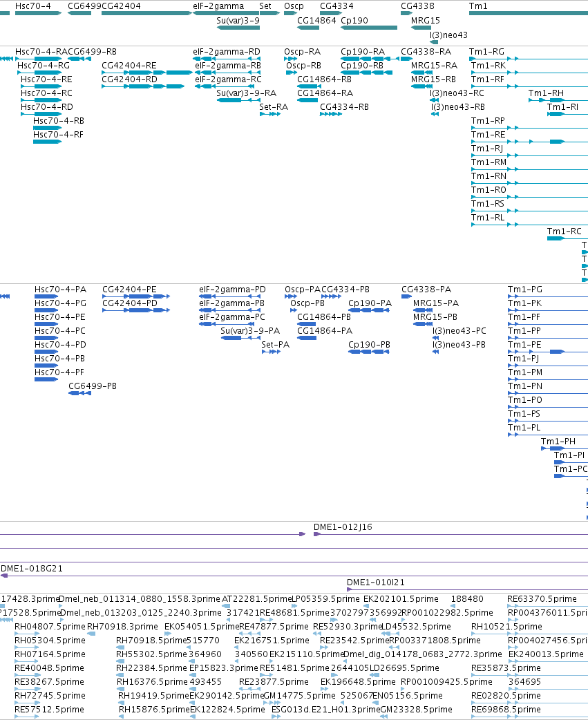The image size is (588, 720).
Task: Click the CG4338 gene label
Action: click(417, 6)
